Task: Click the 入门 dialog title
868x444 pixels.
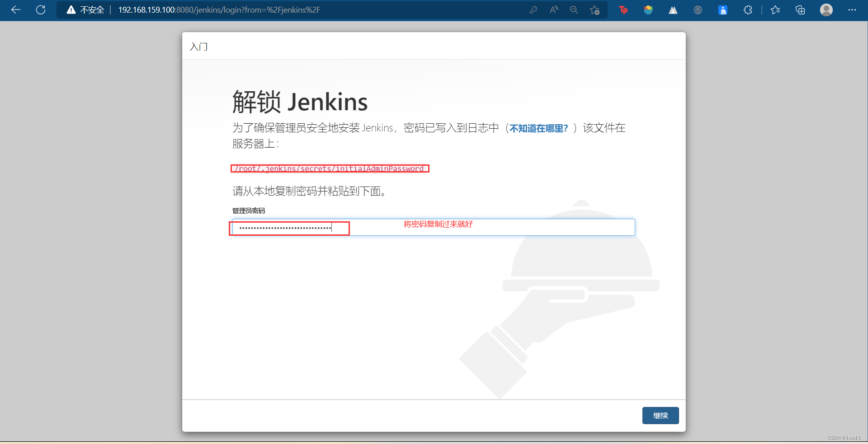Action: pos(198,47)
